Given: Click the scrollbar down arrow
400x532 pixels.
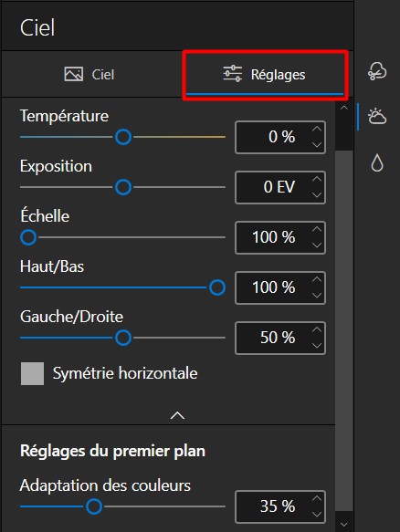Looking at the screenshot, I should click(x=344, y=524).
